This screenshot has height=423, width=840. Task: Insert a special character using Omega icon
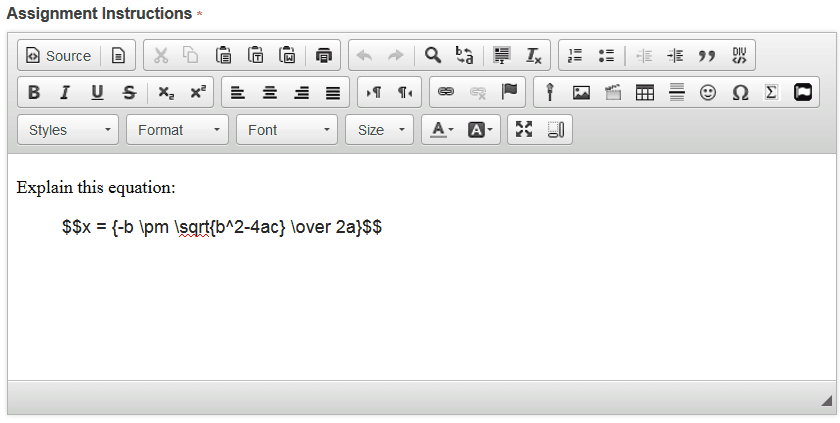point(740,93)
